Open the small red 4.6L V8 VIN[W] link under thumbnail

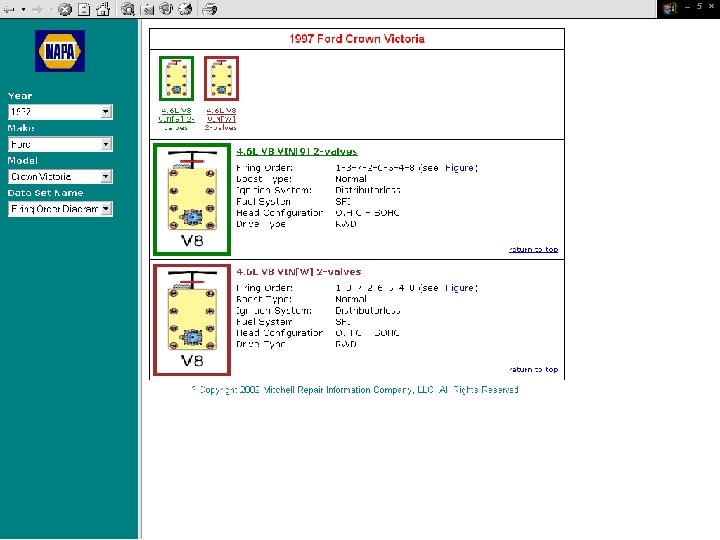click(x=221, y=119)
